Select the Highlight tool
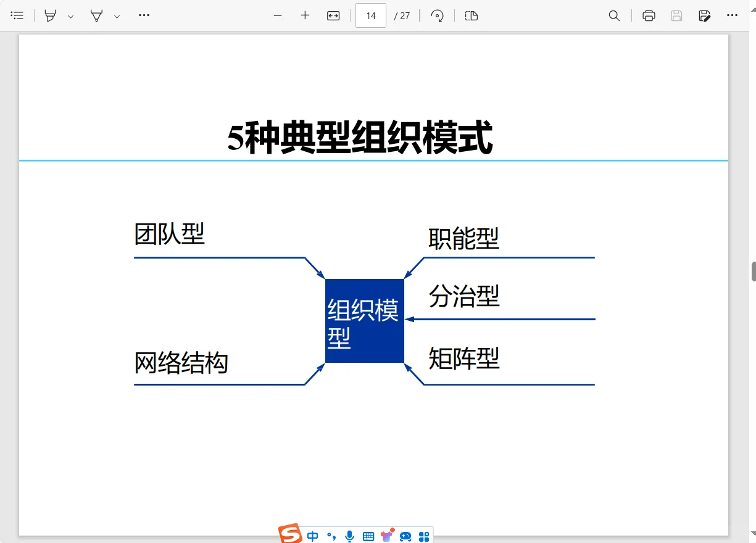 49,15
